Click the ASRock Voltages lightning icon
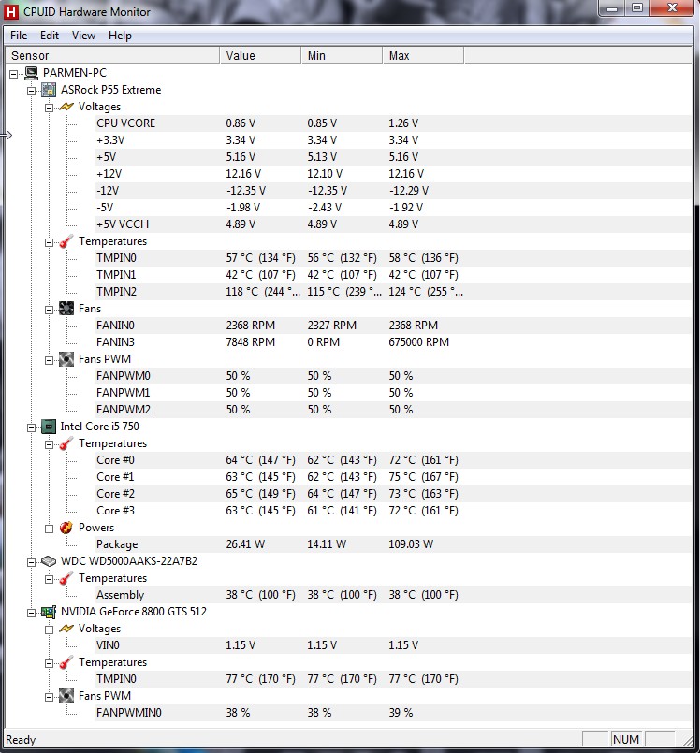 [x=66, y=107]
